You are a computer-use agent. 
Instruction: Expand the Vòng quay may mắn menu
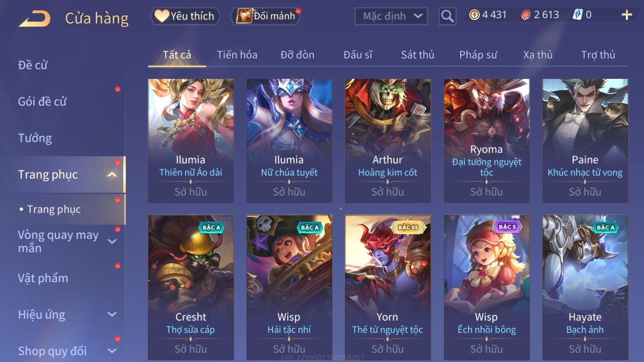[x=112, y=241]
